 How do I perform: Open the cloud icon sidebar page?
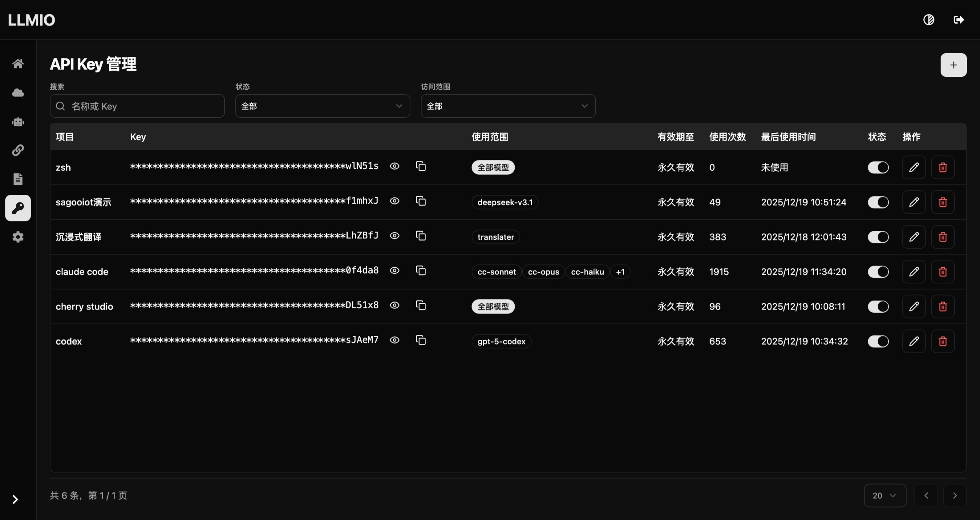coord(18,92)
